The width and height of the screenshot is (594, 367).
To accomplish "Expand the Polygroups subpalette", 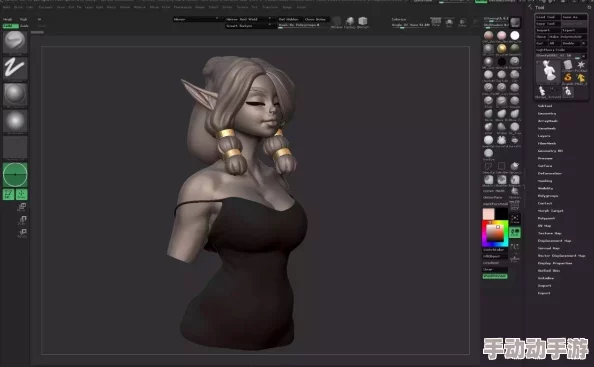I will [x=548, y=196].
